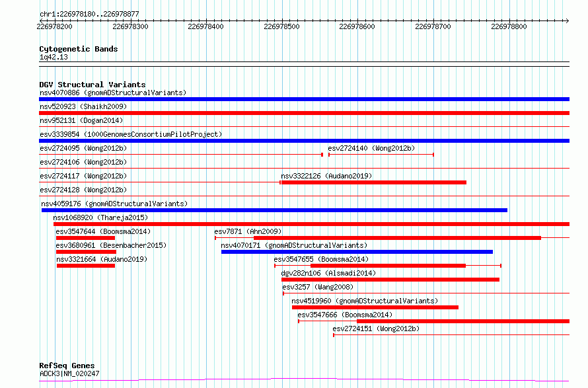Click the Cytogenetic Bands track title
Image resolution: width=588 pixels, height=388 pixels.
click(79, 49)
